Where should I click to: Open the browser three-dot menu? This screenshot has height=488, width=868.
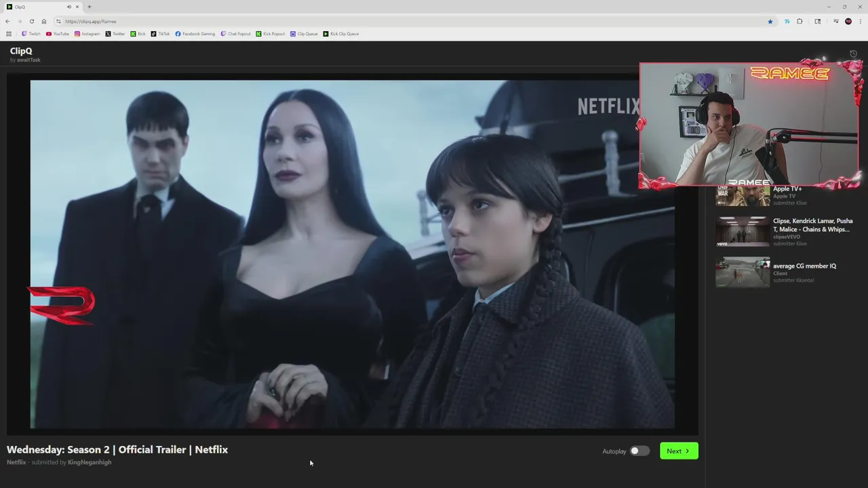pos(860,21)
